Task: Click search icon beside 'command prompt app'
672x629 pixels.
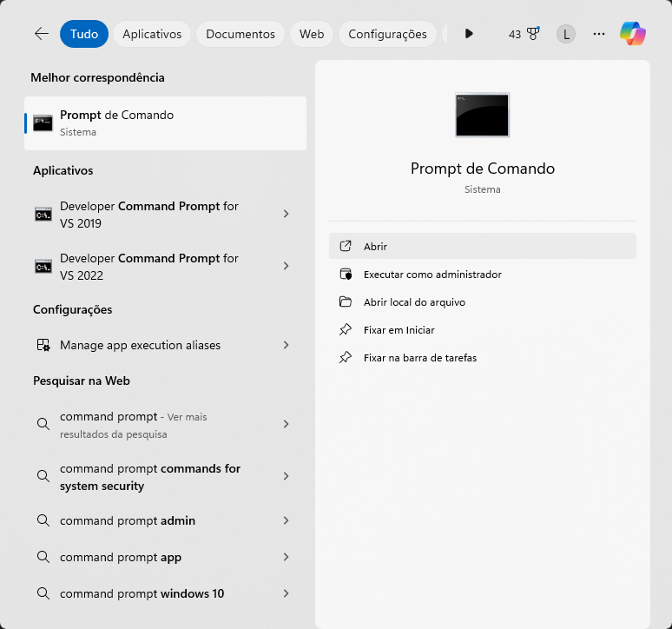Action: click(x=43, y=557)
